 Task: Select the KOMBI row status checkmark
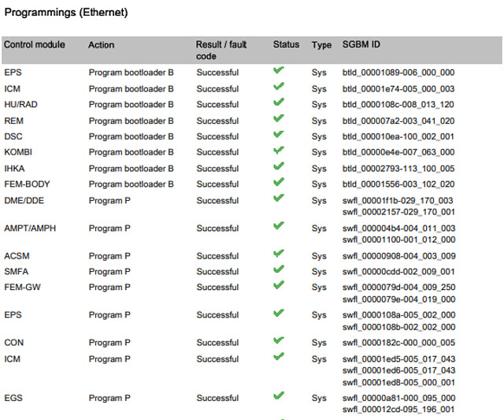coord(279,151)
